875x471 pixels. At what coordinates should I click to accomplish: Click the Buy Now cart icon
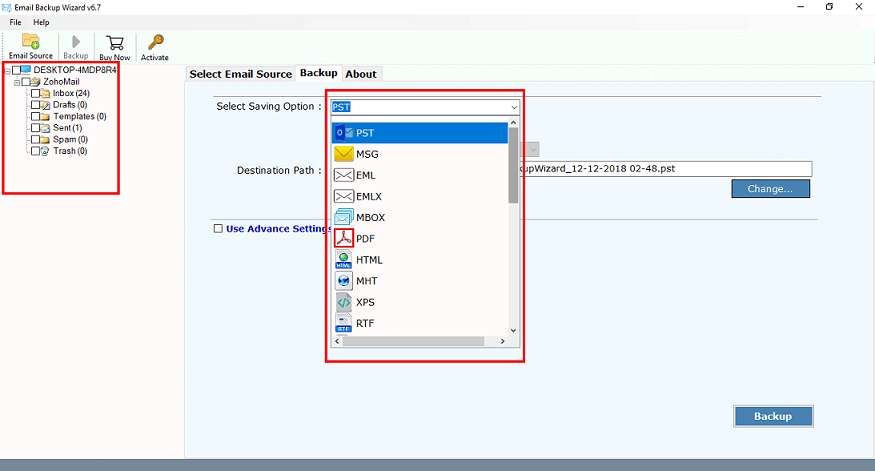point(115,42)
